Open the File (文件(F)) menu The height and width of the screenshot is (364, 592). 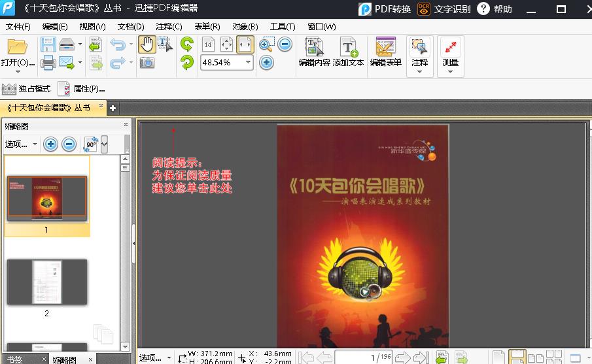tap(18, 27)
